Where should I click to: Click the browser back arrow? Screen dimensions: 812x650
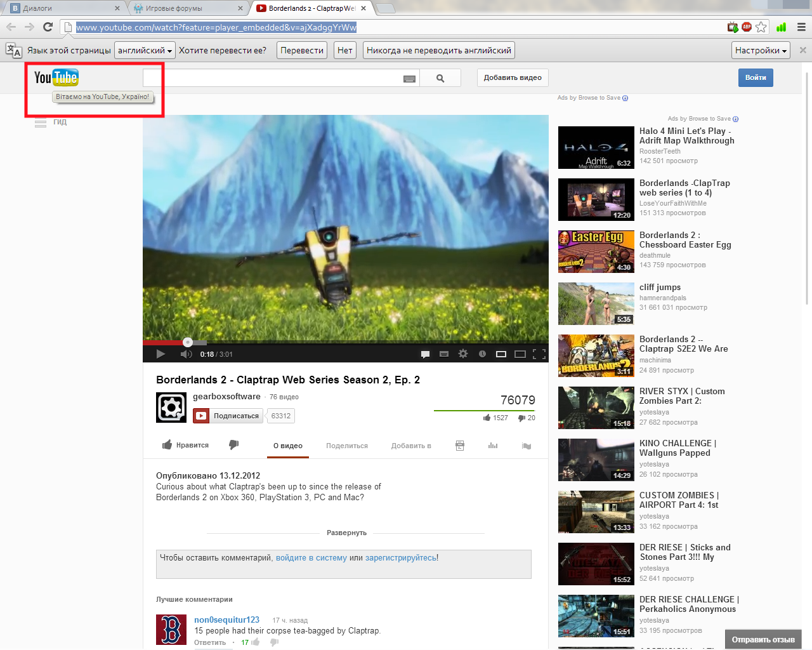click(11, 27)
